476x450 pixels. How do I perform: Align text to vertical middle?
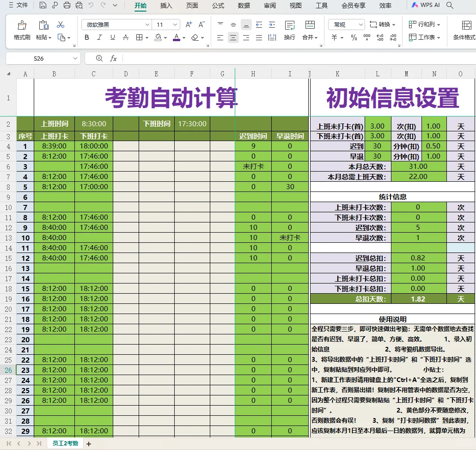[233, 25]
